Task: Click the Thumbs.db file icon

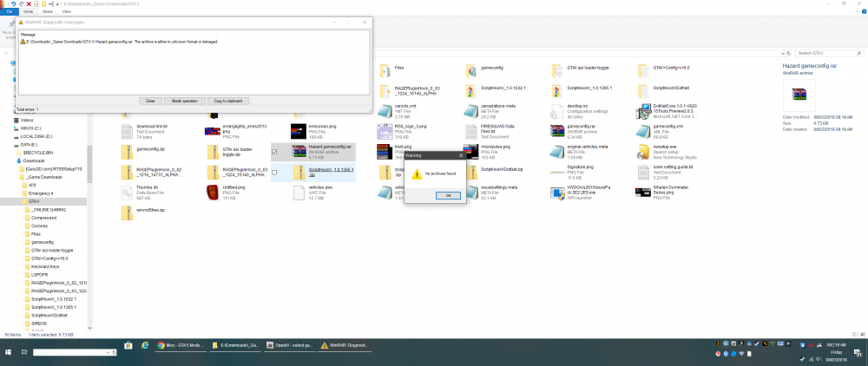Action: click(x=127, y=192)
